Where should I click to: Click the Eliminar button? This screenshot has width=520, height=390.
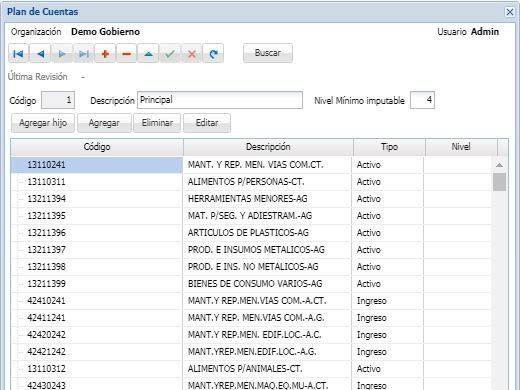pyautogui.click(x=157, y=123)
